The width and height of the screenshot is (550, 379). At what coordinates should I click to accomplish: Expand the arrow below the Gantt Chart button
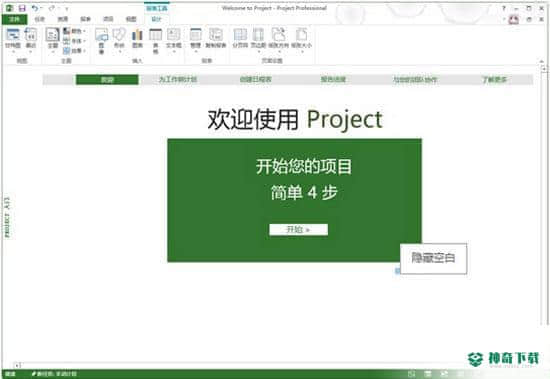click(x=13, y=52)
